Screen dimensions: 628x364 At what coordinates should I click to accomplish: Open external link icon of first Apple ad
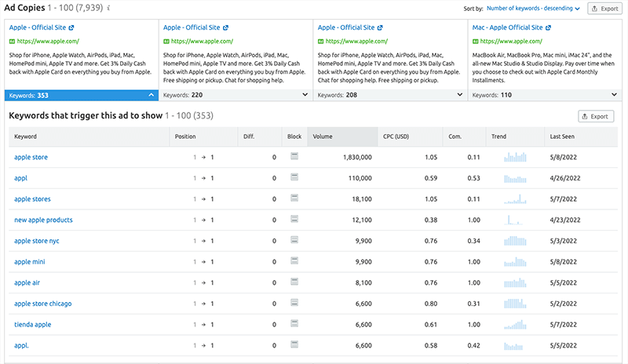click(71, 27)
